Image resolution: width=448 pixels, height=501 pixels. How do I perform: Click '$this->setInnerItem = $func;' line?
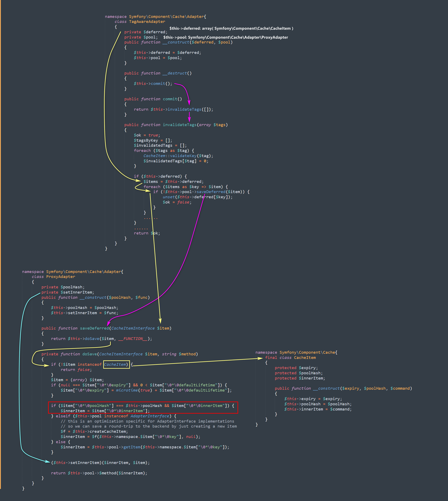tap(85, 313)
